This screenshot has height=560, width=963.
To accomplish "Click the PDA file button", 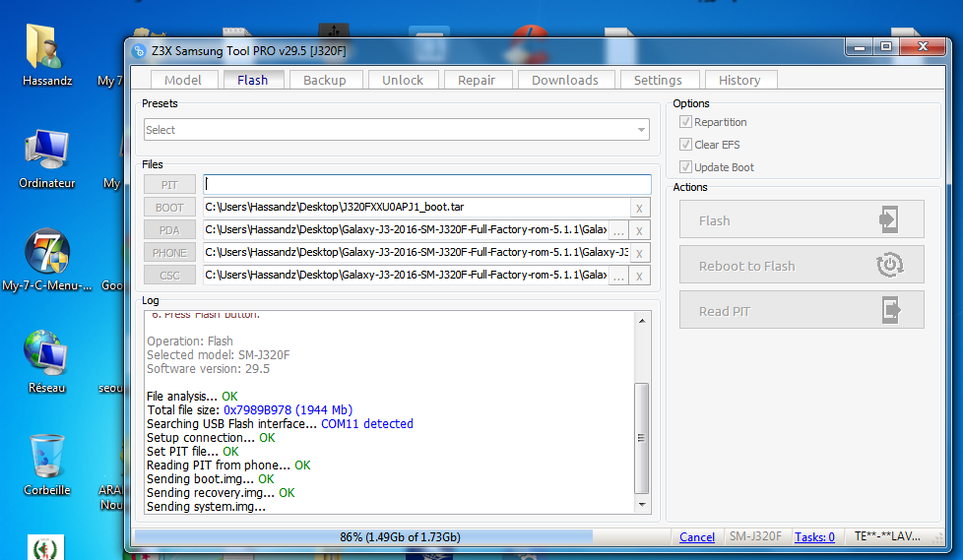I will 169,230.
